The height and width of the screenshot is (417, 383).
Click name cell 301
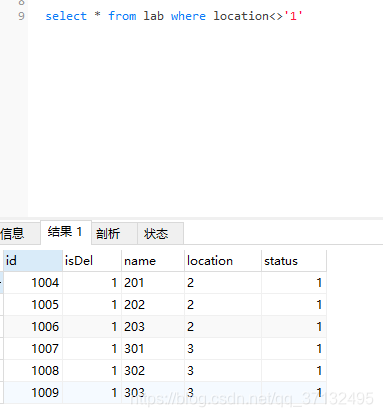tap(153, 349)
